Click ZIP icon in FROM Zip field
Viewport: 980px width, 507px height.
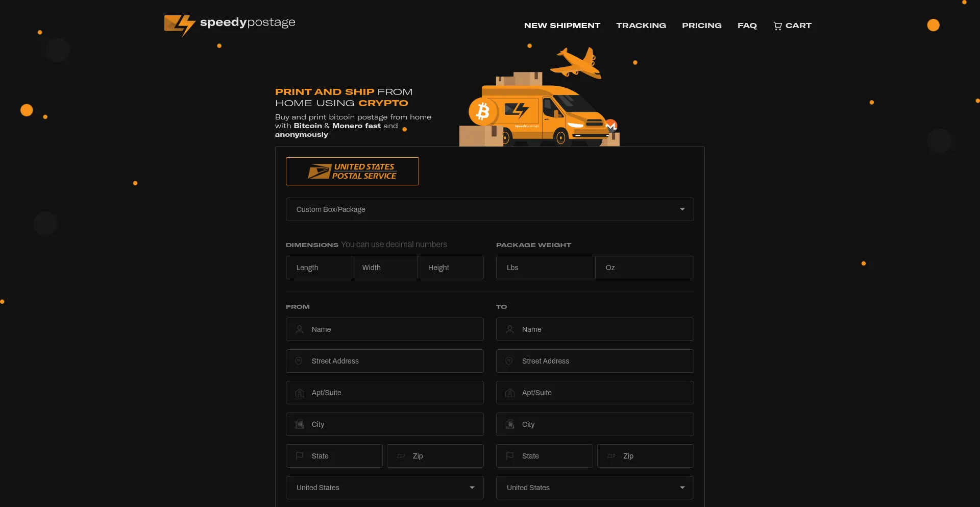coord(401,456)
